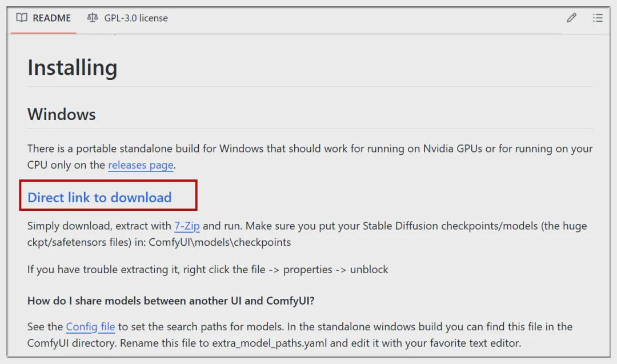The height and width of the screenshot is (364, 617).
Task: Open the Config file link
Action: point(90,327)
